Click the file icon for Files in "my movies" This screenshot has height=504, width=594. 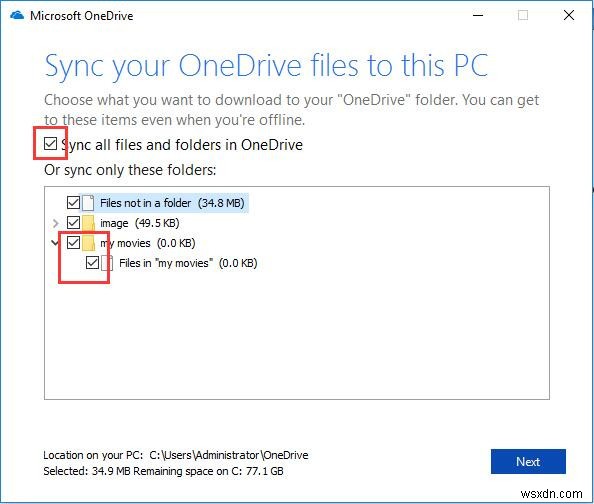pyautogui.click(x=107, y=263)
